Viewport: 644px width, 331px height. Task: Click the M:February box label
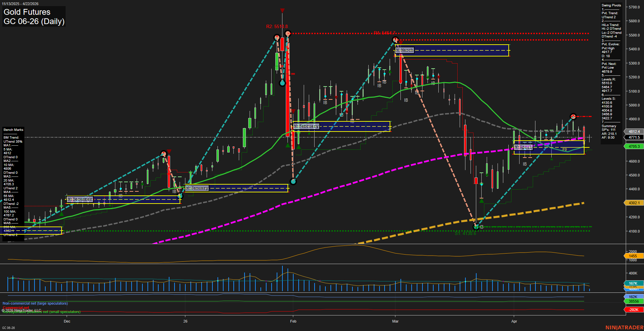click(x=305, y=126)
